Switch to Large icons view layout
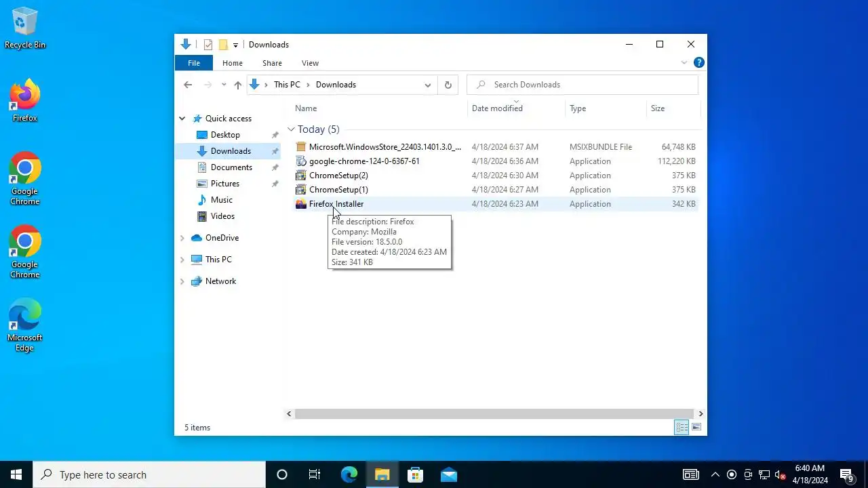Image resolution: width=868 pixels, height=488 pixels. tap(696, 427)
